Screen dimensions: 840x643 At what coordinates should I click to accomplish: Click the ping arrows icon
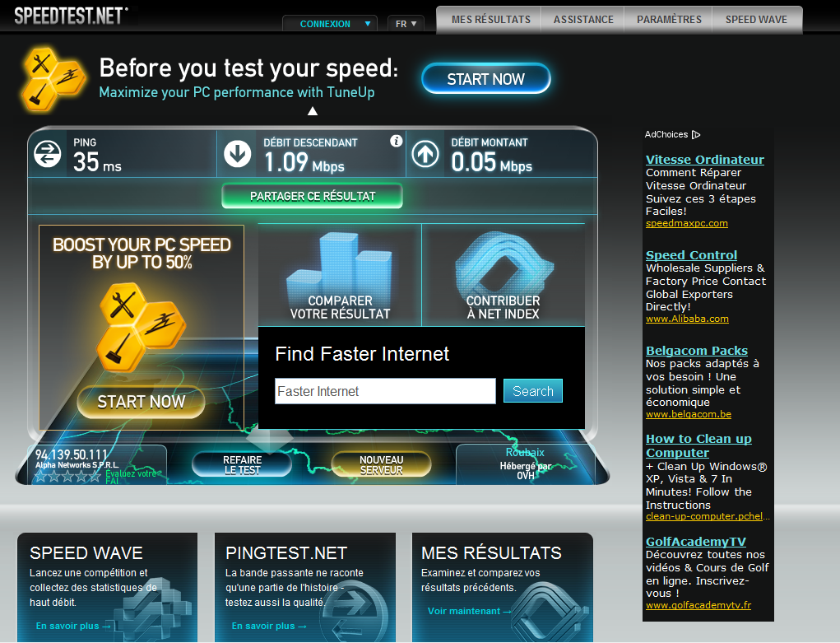[x=47, y=153]
